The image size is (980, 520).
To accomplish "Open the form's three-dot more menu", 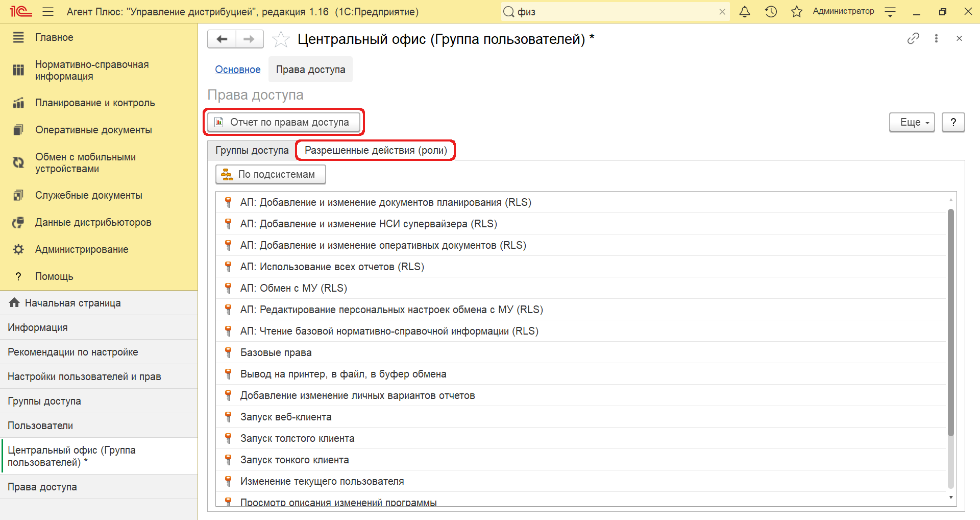I will pyautogui.click(x=936, y=38).
